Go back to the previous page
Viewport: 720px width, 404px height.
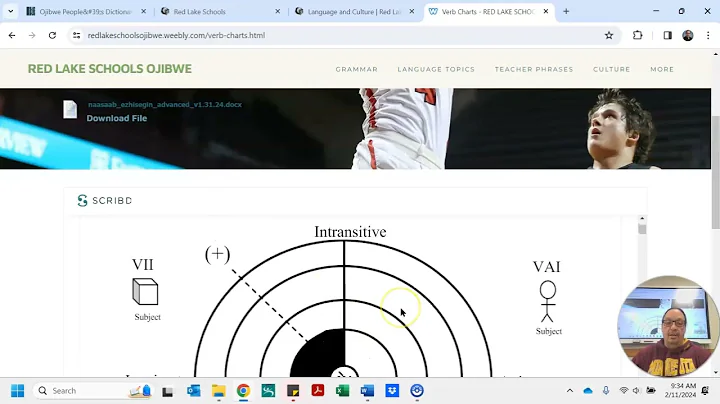pos(12,35)
